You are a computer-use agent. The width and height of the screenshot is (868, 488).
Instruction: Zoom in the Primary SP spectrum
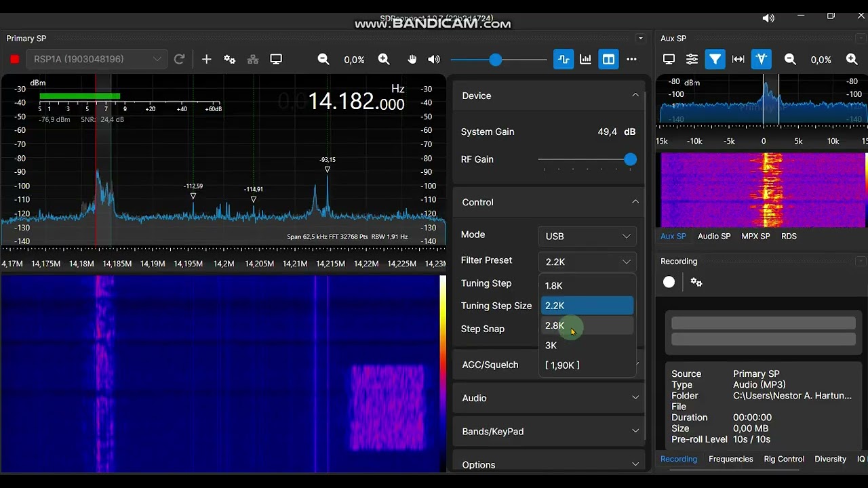pyautogui.click(x=384, y=60)
